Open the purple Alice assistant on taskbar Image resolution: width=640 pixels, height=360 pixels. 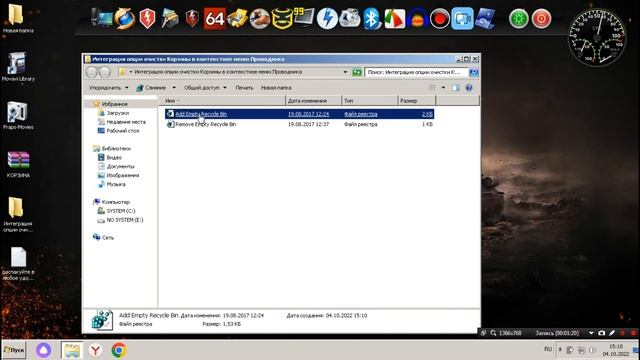(x=43, y=350)
